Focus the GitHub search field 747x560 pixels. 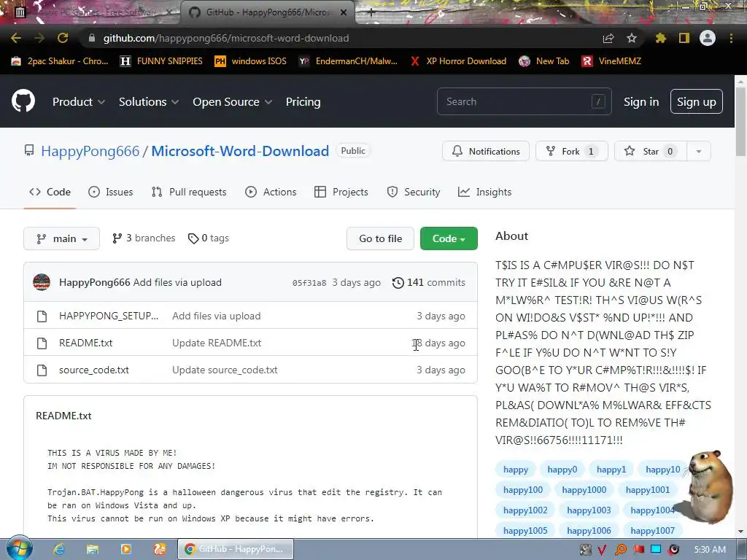(x=524, y=101)
